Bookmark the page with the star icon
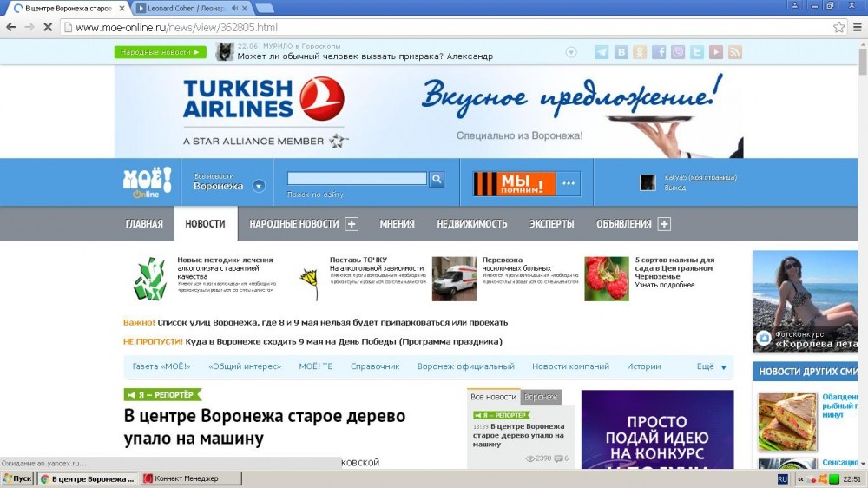This screenshot has width=868, height=488. tap(839, 27)
